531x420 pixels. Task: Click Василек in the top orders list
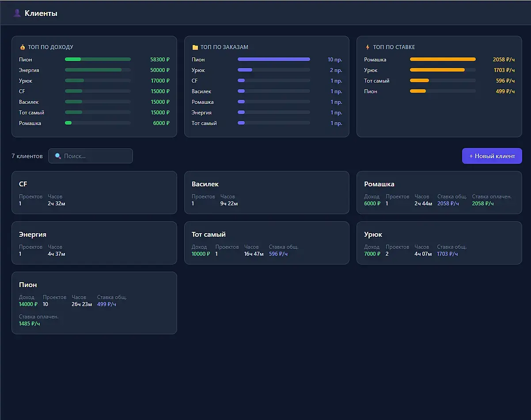click(201, 91)
